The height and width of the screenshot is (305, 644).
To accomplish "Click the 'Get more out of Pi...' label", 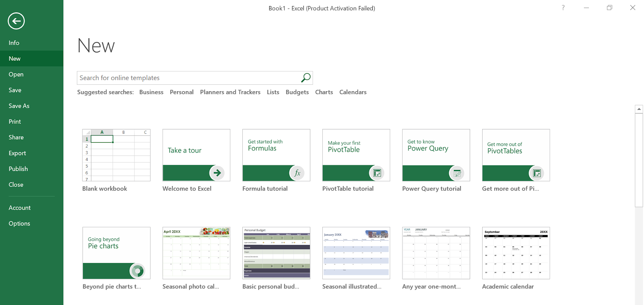I will pos(510,188).
